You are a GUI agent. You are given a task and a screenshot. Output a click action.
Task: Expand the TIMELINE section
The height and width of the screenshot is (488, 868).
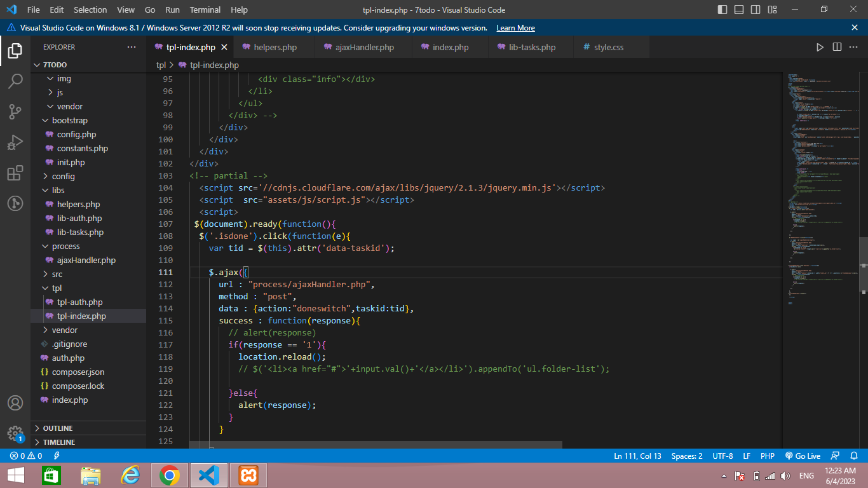[88, 442]
